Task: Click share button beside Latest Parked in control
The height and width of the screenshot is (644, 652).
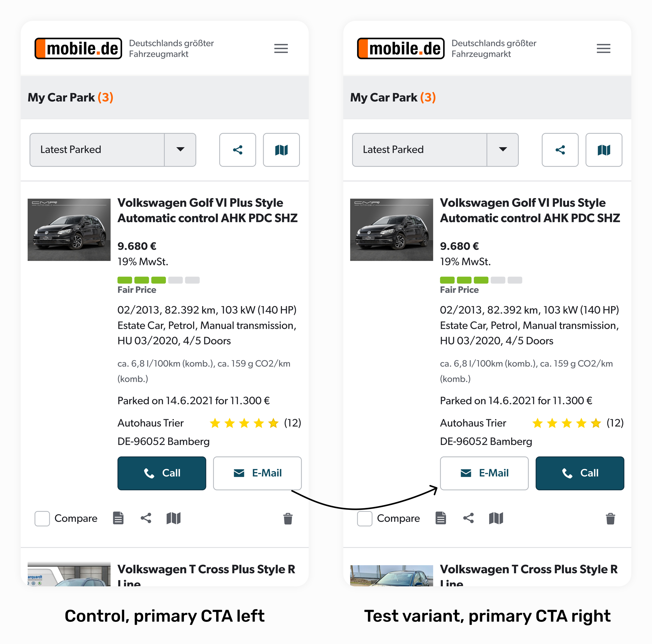Action: coord(238,150)
